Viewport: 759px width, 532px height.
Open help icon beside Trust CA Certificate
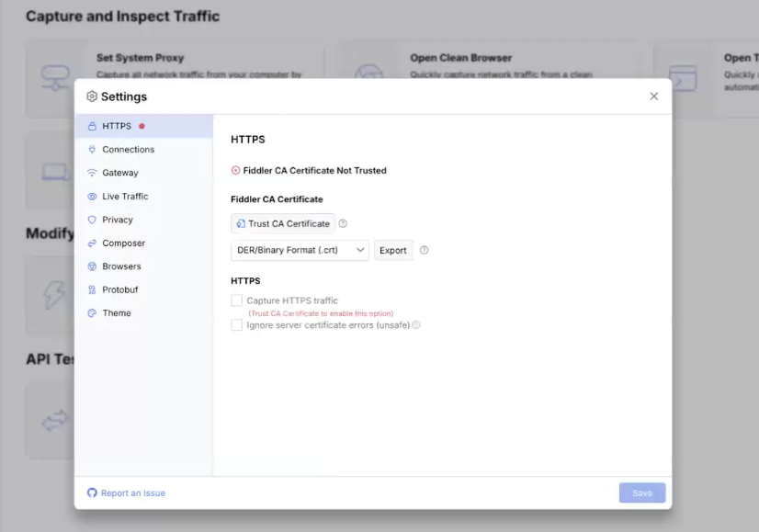click(x=343, y=223)
